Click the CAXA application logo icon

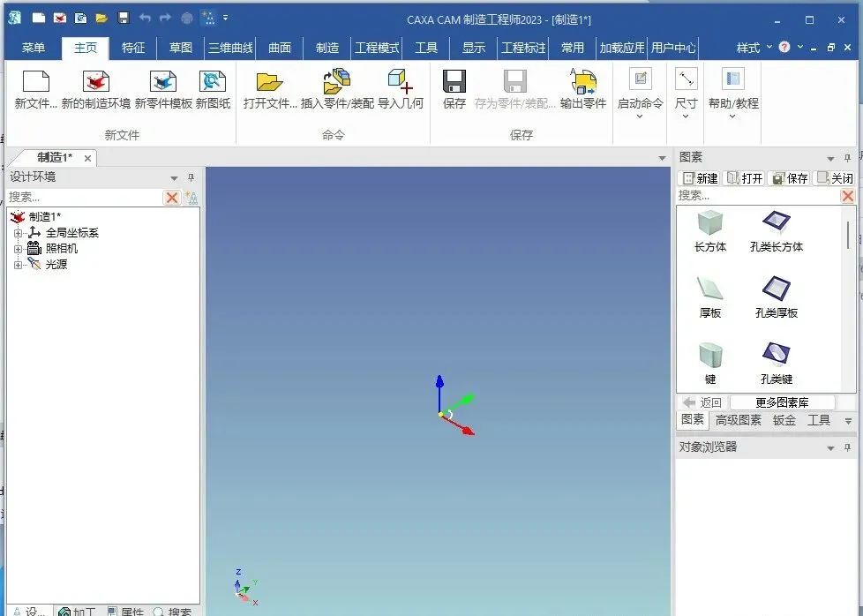15,19
